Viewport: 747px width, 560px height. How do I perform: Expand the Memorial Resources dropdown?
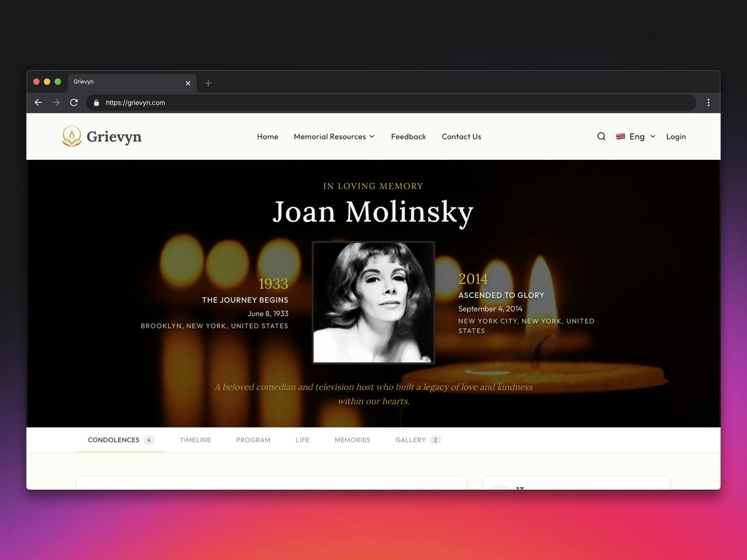[x=334, y=136]
